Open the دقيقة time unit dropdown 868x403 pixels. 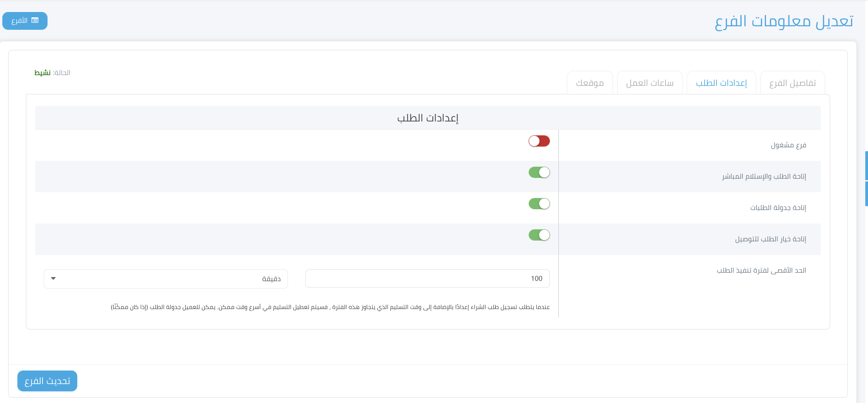[166, 278]
